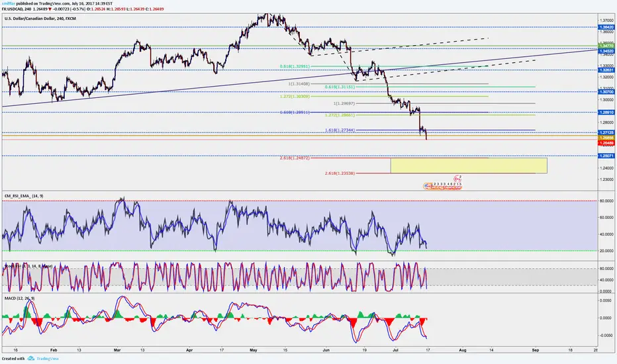Click the flag icon at the left of the event row

pyautogui.click(x=428, y=186)
